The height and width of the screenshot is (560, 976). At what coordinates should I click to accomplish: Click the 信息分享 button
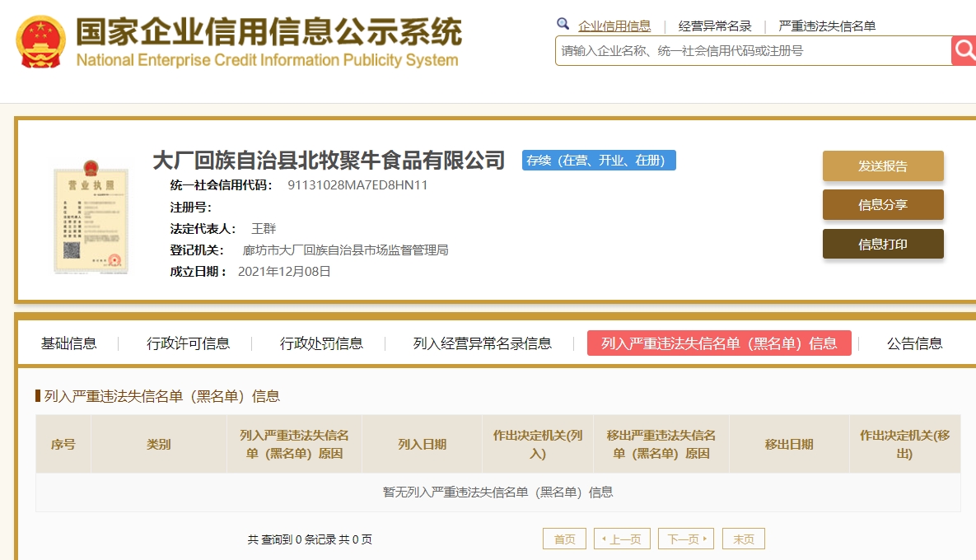[x=883, y=205]
